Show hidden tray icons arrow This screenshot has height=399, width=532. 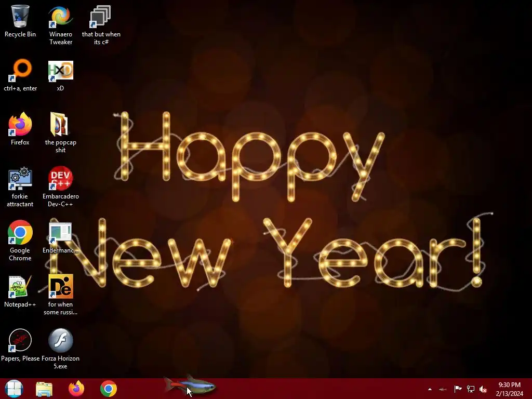(430, 389)
